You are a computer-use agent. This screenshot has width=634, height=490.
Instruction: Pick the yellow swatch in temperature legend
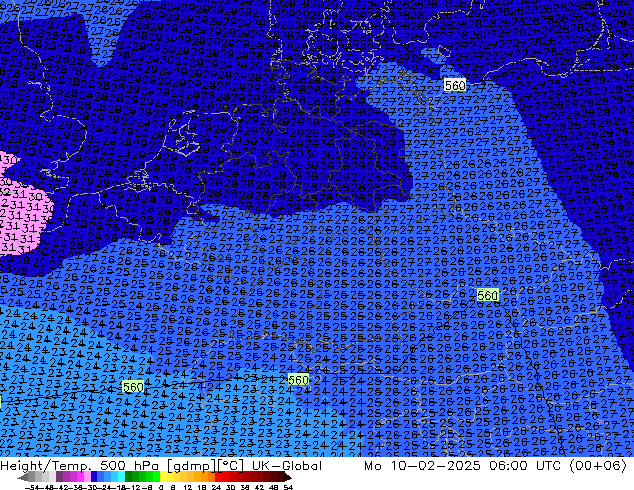click(x=163, y=476)
